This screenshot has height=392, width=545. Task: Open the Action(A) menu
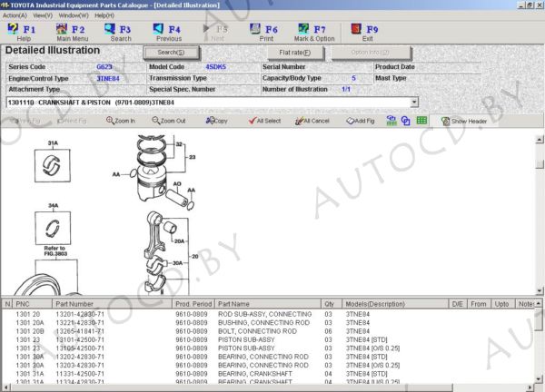click(15, 15)
